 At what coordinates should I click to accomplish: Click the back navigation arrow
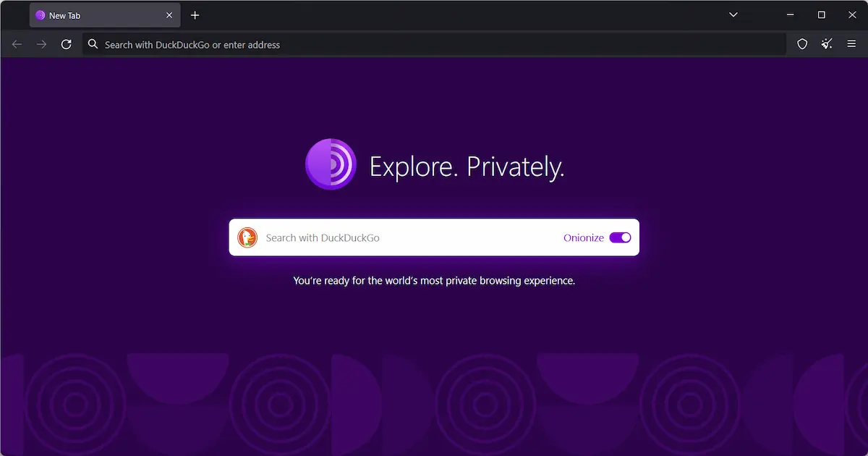[x=17, y=44]
